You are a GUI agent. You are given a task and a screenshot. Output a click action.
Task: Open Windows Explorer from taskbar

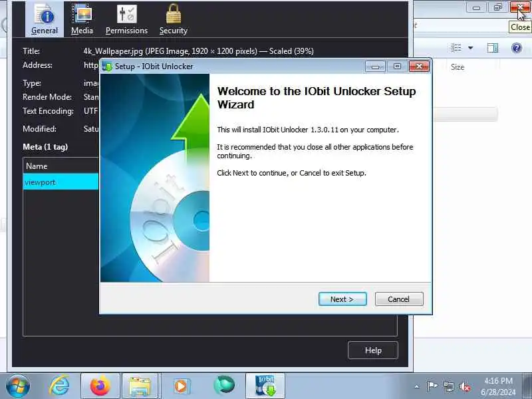[140, 386]
